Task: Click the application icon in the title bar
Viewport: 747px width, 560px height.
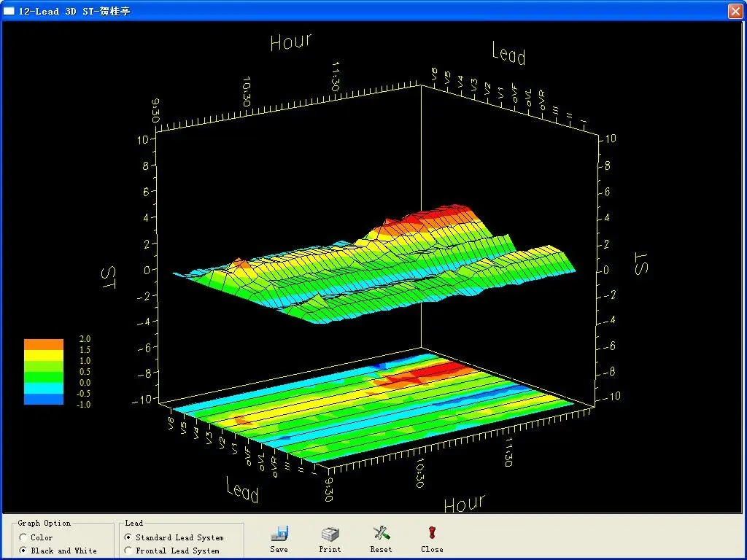Action: pos(9,11)
